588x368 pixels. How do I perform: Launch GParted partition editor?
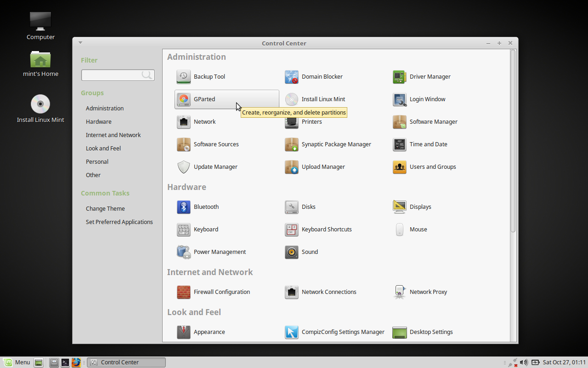[x=184, y=99]
